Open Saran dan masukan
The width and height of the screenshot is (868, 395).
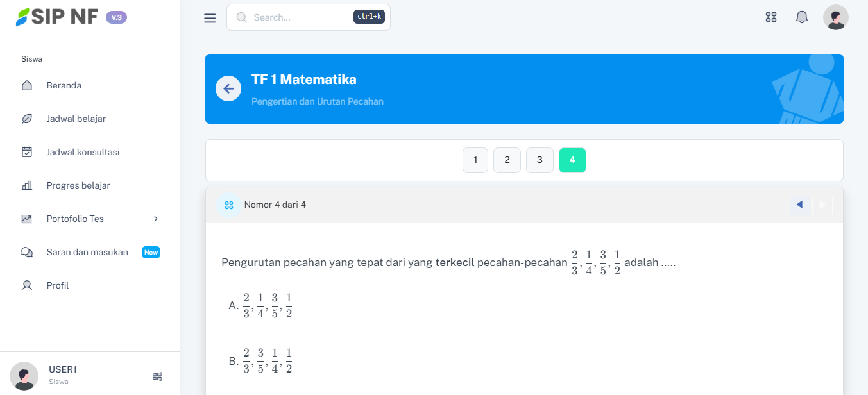pos(87,252)
